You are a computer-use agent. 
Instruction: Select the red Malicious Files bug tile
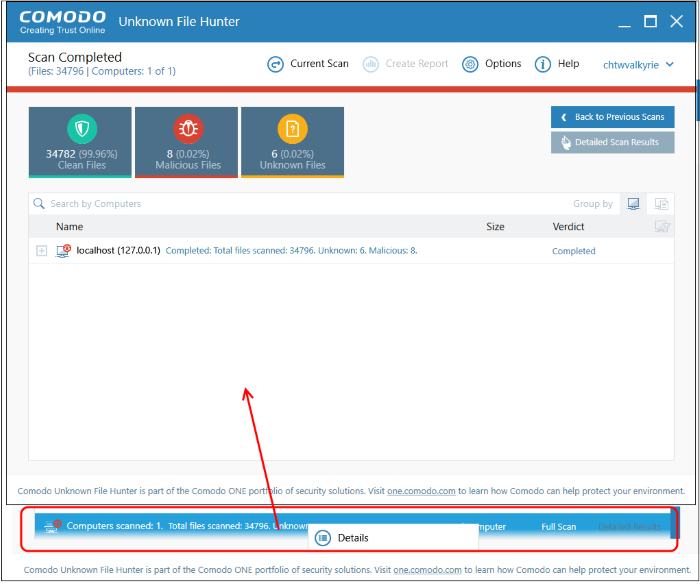[x=187, y=142]
